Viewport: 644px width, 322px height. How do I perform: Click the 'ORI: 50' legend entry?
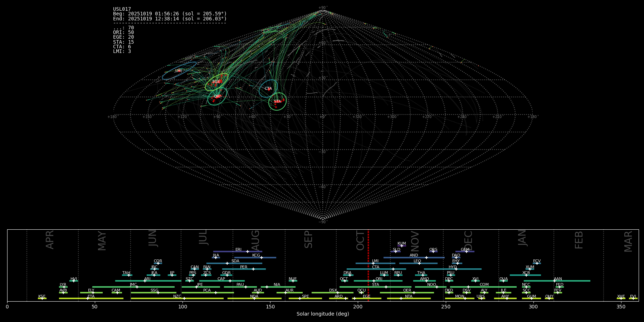(x=123, y=33)
